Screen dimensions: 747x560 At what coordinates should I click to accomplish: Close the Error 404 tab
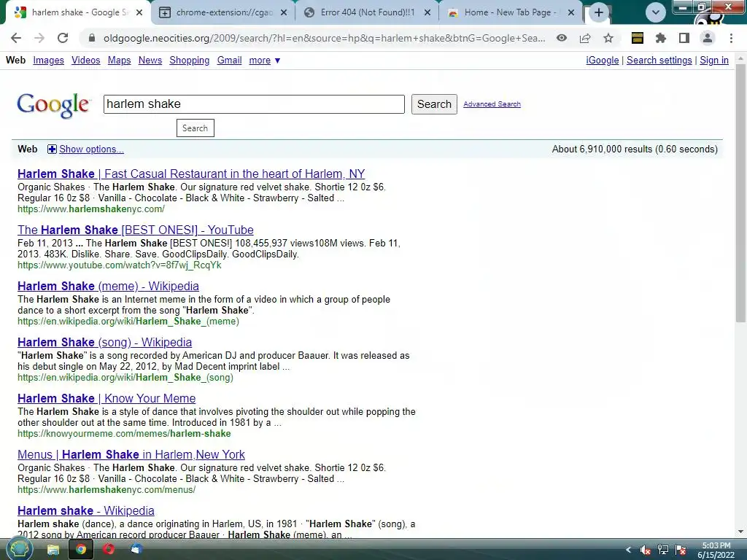point(427,12)
